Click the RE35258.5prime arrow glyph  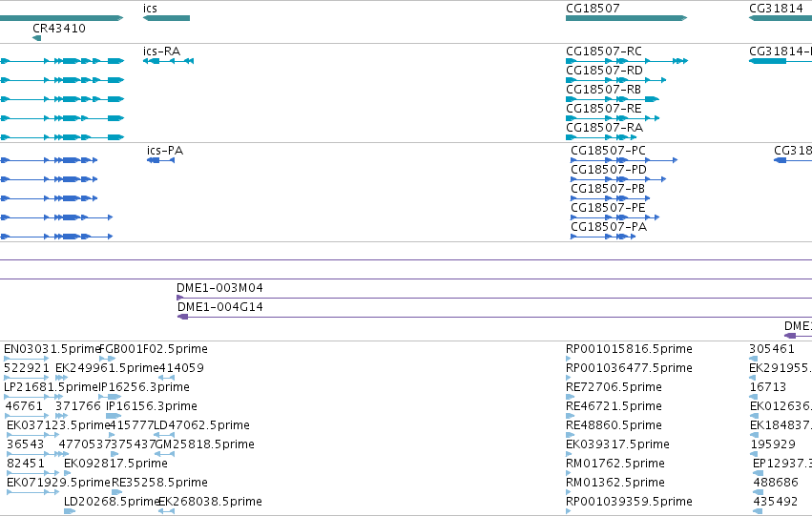point(117,492)
